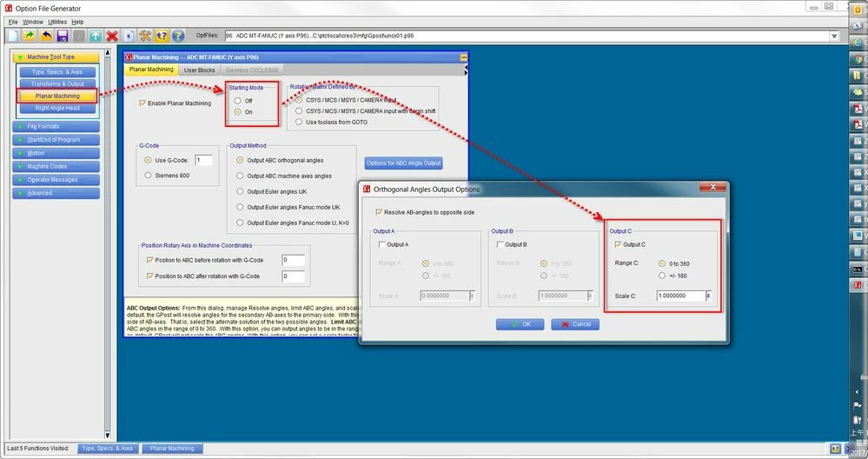The image size is (868, 459).
Task: Expand the Motion section
Action: [56, 153]
